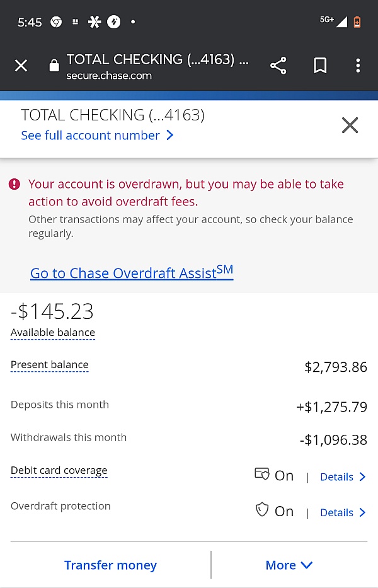Tap the debit card coverage shield icon

coord(261,474)
